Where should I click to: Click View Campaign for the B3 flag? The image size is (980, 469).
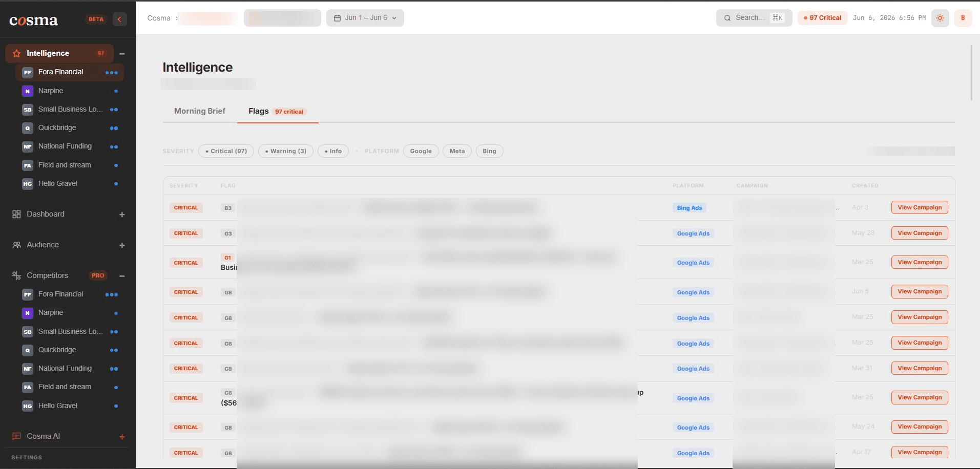click(920, 207)
